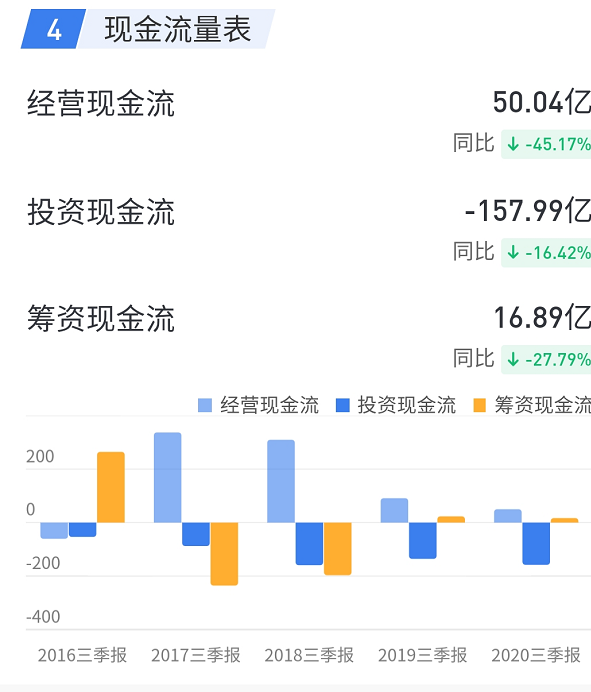Click the 2019 dark-blue investing bar
This screenshot has height=692, width=591.
pyautogui.click(x=423, y=541)
